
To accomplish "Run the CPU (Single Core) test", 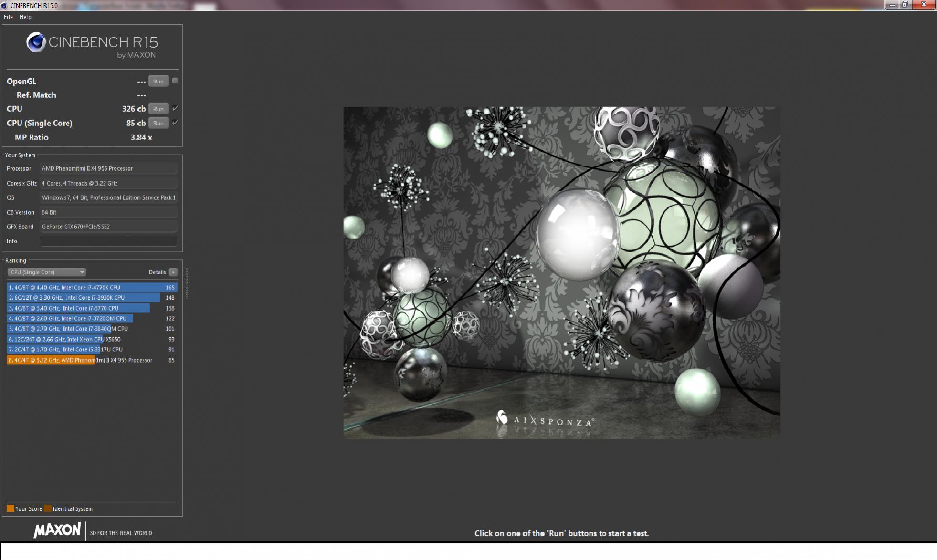I will coord(158,123).
